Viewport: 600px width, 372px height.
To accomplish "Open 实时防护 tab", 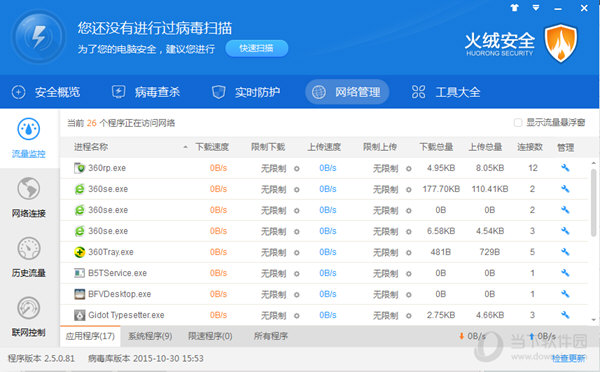I will pyautogui.click(x=246, y=92).
